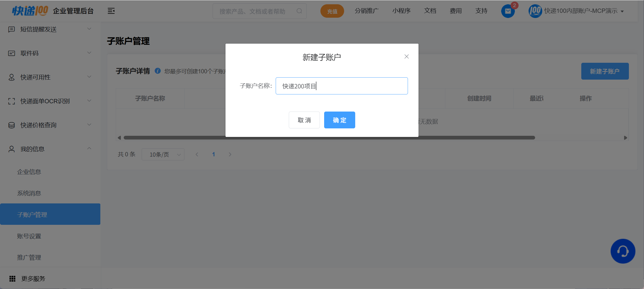Screen dimensions: 644x289
Task: Open the 10条/页 page size dropdown
Action: click(x=163, y=154)
